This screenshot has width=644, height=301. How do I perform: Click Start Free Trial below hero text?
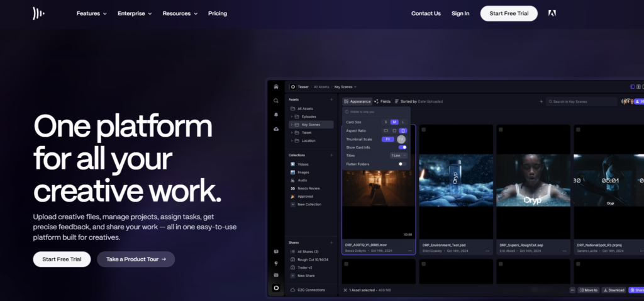click(x=62, y=259)
